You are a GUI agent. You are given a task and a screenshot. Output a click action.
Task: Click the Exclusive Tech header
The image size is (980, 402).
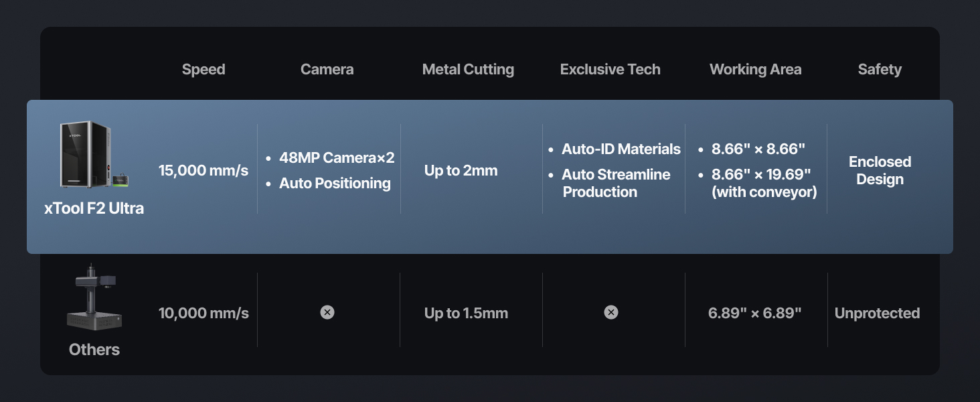pyautogui.click(x=610, y=70)
